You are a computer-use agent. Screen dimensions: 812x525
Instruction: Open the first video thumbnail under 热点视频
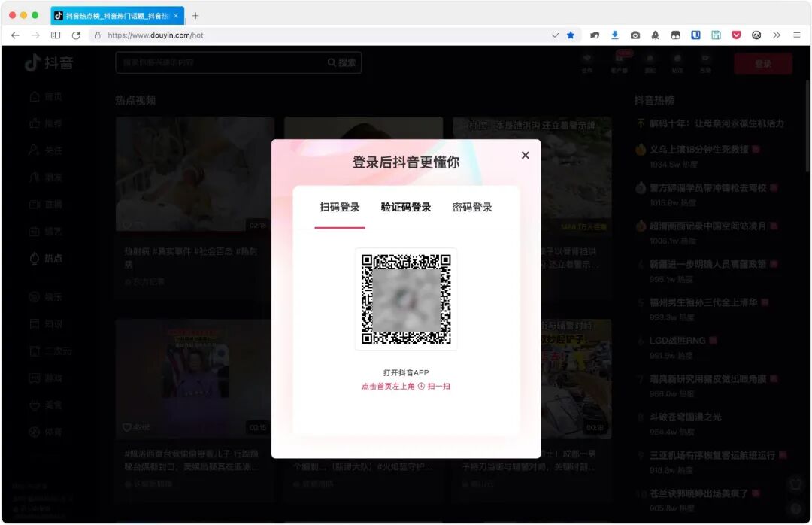(195, 174)
